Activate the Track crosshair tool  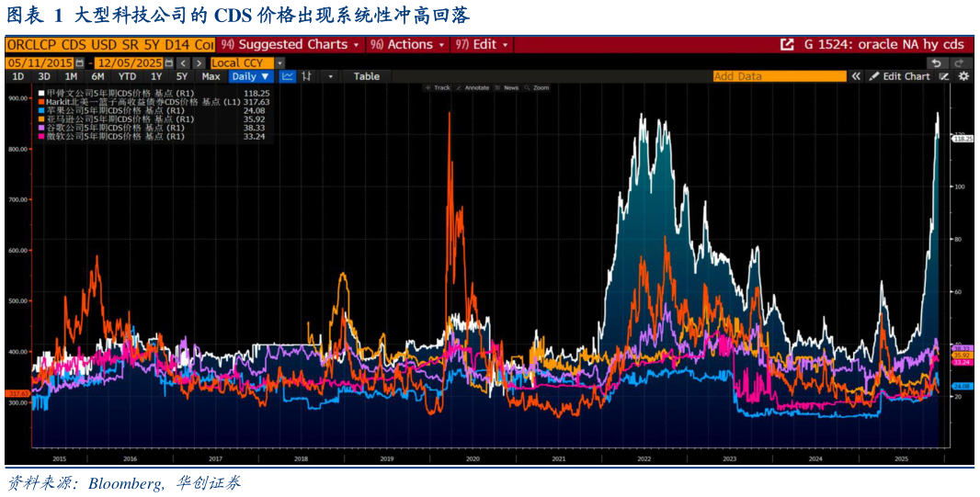click(x=439, y=88)
